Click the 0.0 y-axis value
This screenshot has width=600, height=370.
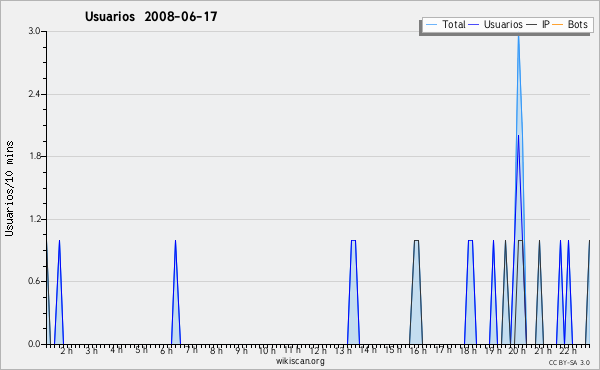(x=34, y=344)
